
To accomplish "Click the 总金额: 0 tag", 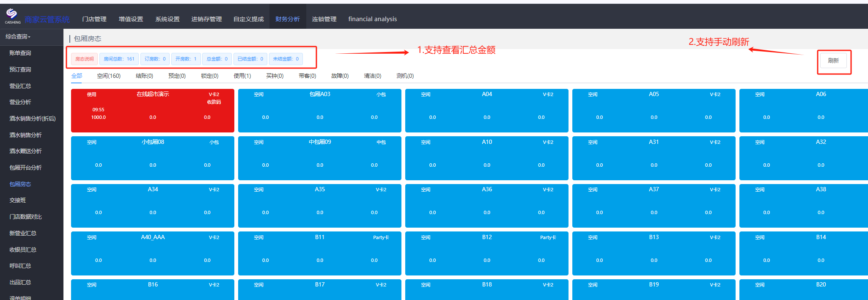I will point(217,59).
